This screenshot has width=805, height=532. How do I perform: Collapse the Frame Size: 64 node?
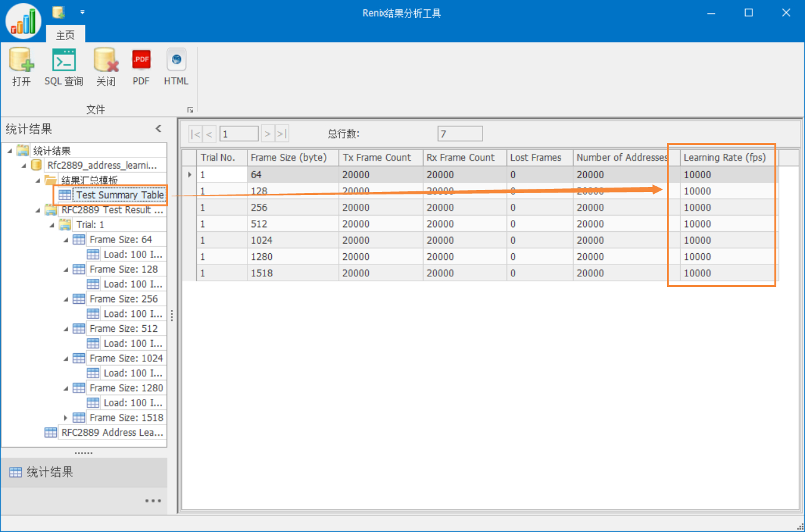66,239
